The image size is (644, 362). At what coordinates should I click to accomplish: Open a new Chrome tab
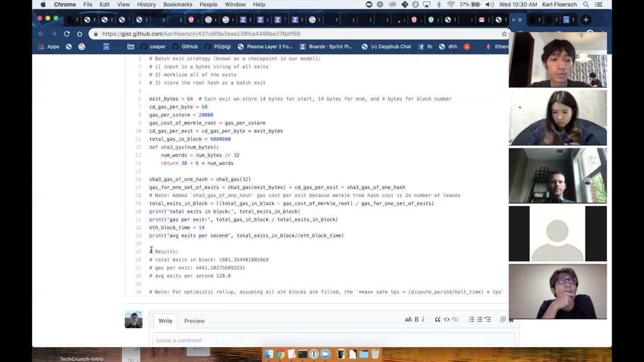coord(586,20)
